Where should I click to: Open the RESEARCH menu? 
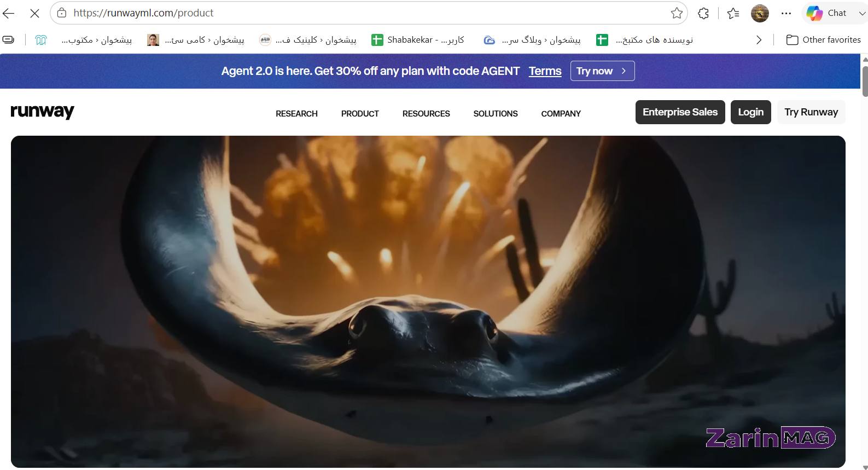pyautogui.click(x=296, y=114)
